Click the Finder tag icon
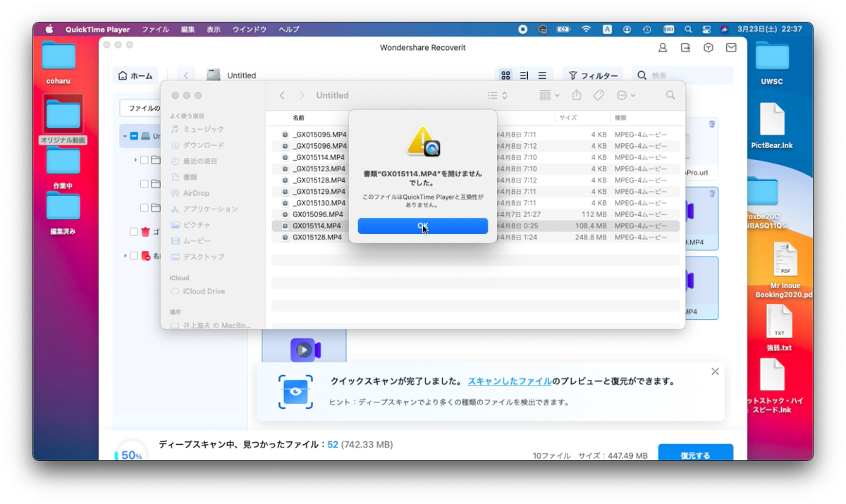The width and height of the screenshot is (846, 504). (x=599, y=95)
